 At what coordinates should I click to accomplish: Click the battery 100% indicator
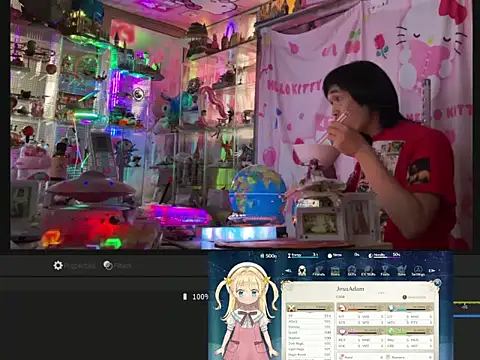click(196, 297)
